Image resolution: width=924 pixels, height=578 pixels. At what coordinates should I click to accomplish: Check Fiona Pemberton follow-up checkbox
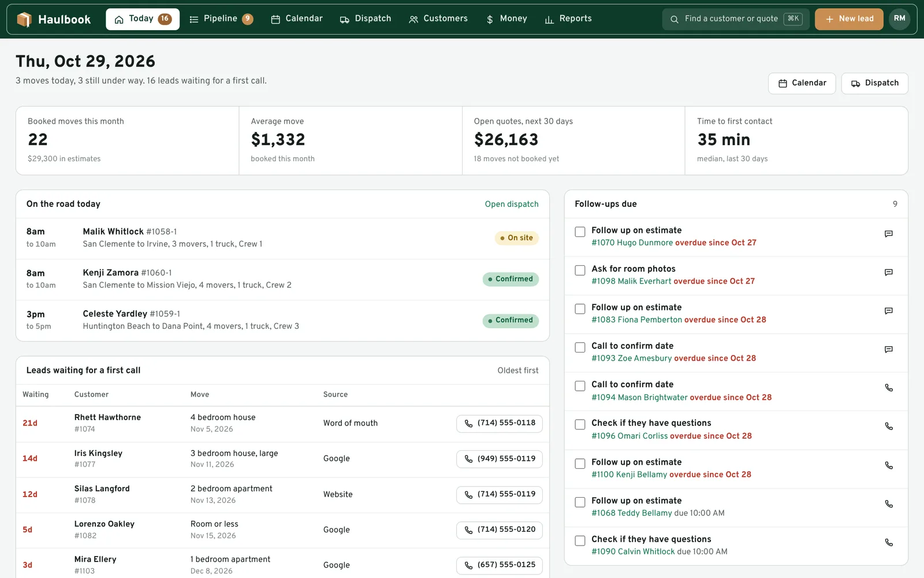[x=580, y=309]
